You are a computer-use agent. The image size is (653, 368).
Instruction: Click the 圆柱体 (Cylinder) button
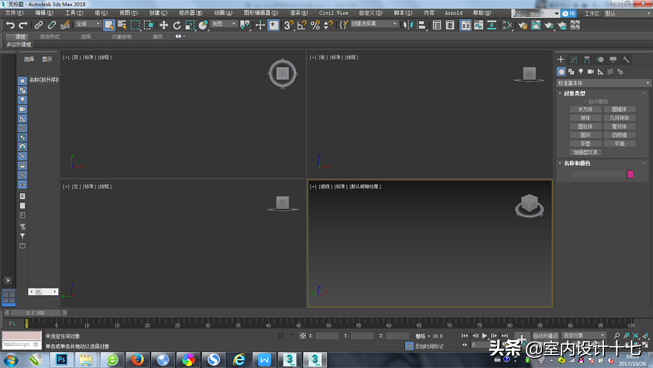pos(585,127)
